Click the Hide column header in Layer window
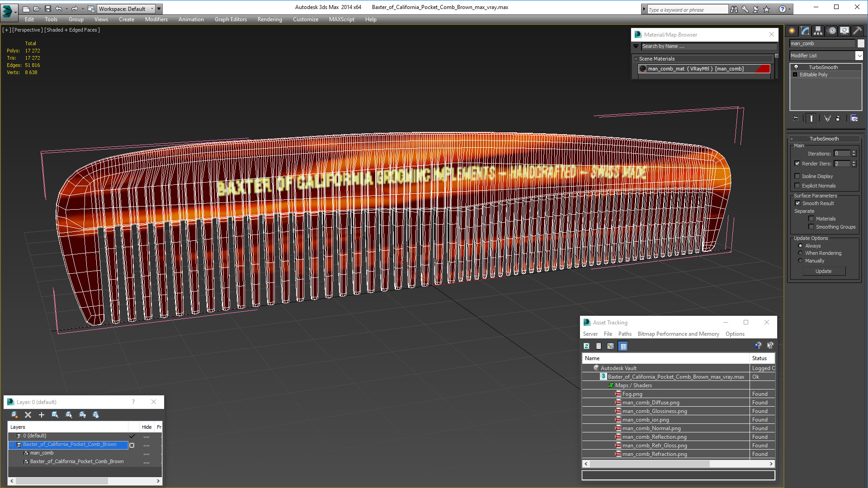 (146, 427)
